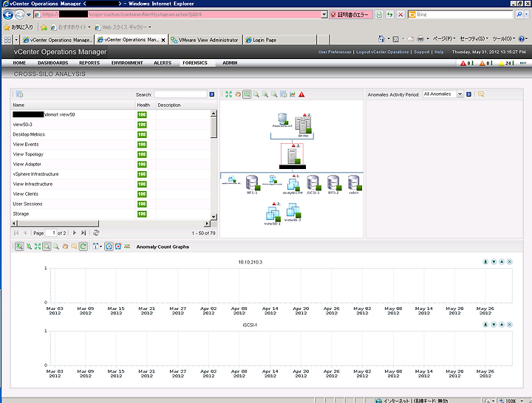This screenshot has height=403, width=532.
Task: Open the ALERTS menu
Action: [x=163, y=63]
